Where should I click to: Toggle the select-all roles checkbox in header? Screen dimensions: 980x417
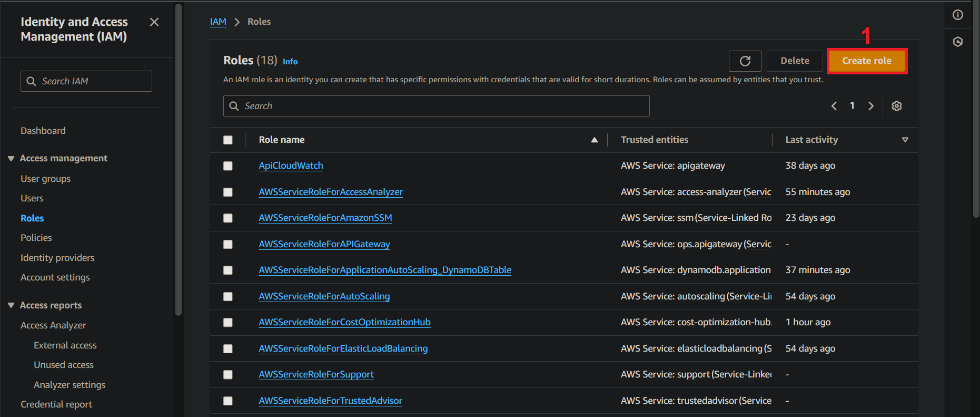(x=227, y=140)
